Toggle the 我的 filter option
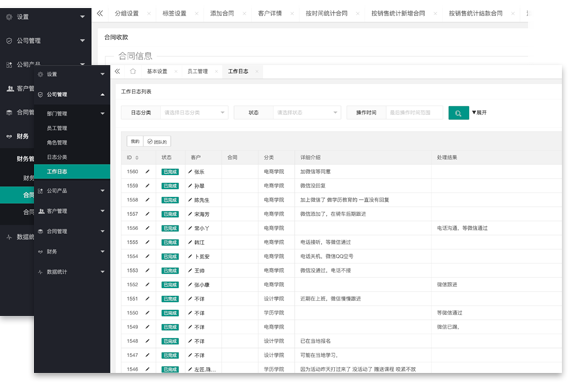 click(x=135, y=141)
